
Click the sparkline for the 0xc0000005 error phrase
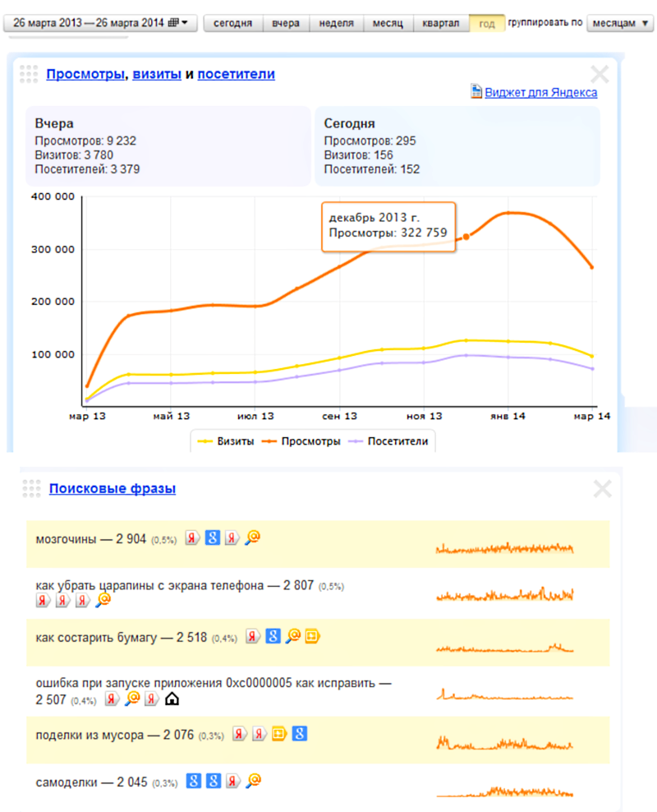505,694
